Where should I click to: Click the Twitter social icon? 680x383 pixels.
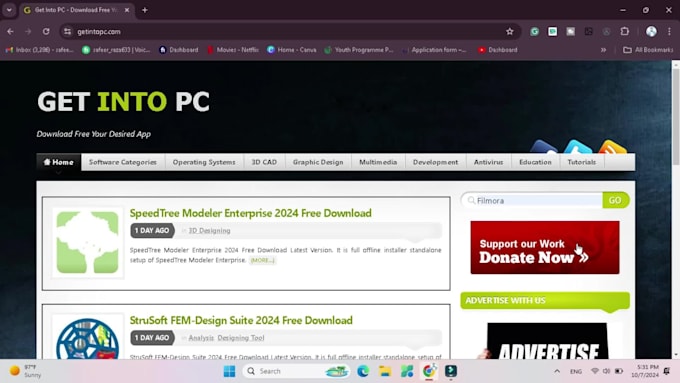(578, 147)
